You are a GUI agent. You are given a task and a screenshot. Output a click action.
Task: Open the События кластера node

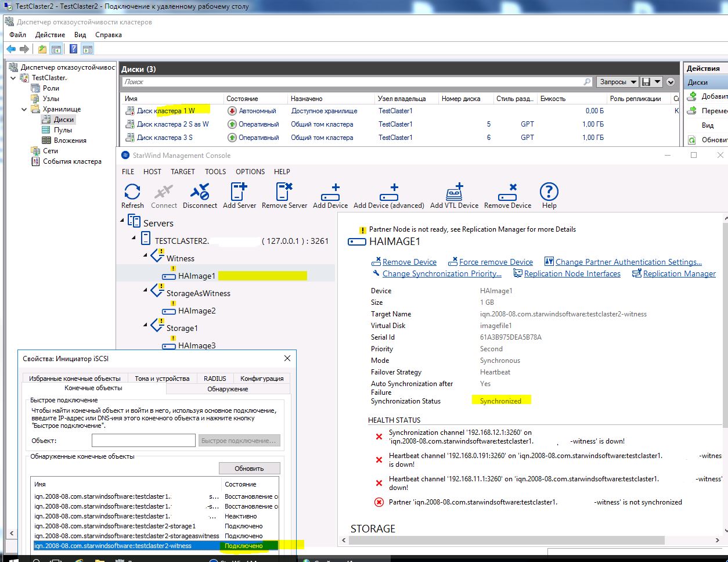click(72, 161)
